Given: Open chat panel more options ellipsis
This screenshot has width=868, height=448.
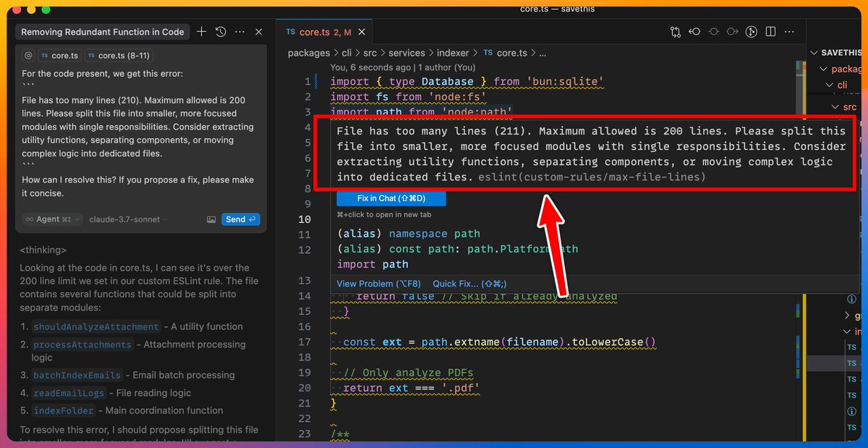Looking at the screenshot, I should 240,32.
